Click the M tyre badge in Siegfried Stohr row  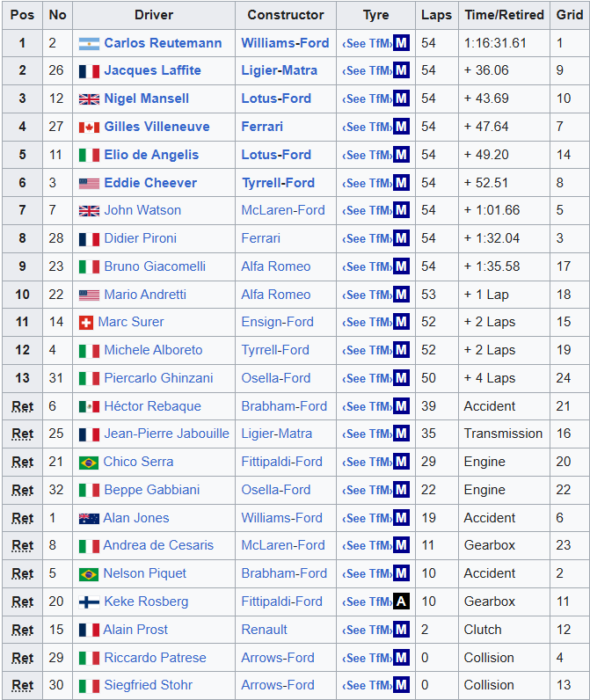click(401, 685)
